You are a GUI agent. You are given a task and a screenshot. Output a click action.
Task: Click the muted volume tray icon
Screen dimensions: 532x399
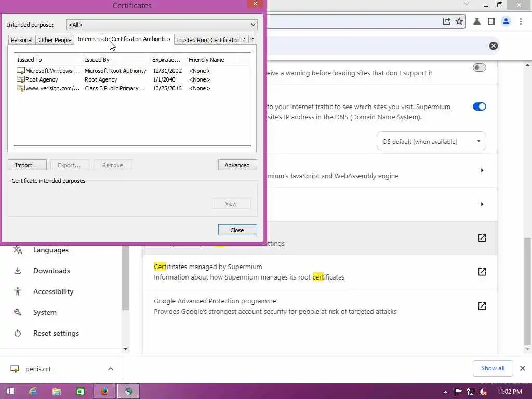tap(483, 392)
